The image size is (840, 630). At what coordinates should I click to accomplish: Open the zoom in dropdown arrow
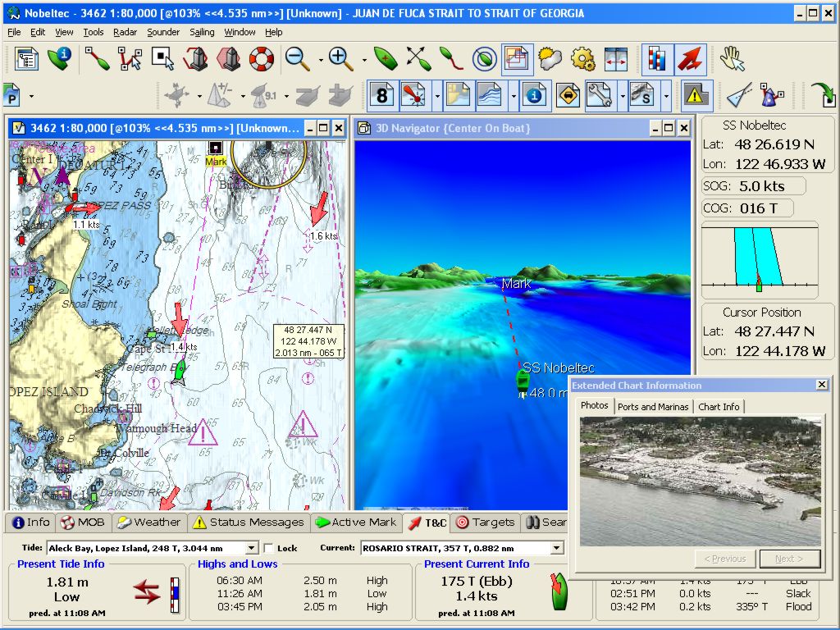(364, 60)
